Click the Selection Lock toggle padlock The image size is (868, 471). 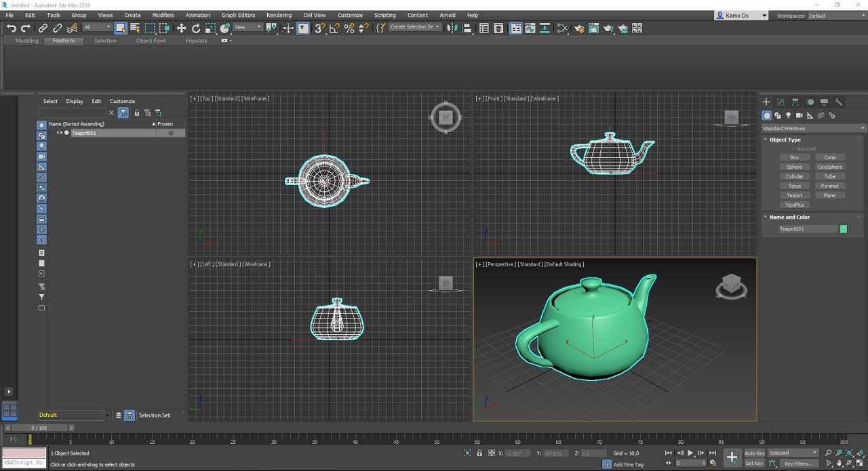coord(479,453)
